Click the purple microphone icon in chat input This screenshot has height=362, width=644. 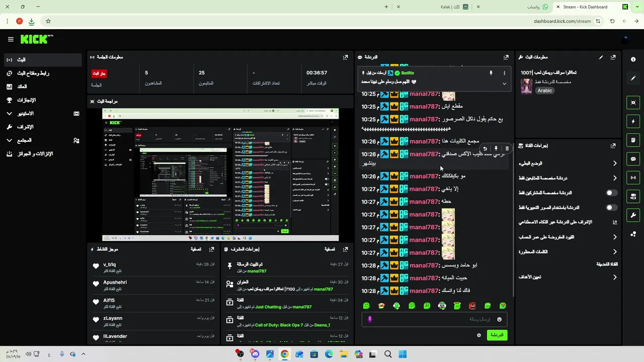pos(370,319)
